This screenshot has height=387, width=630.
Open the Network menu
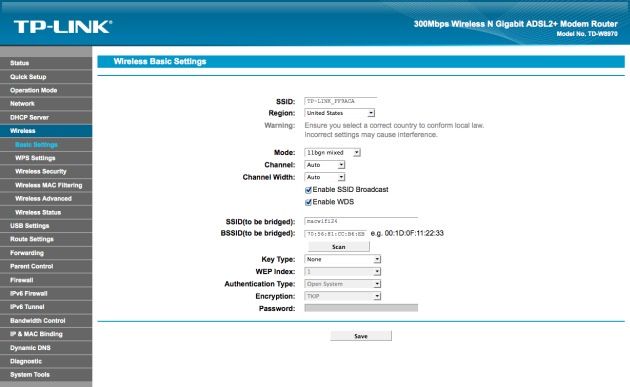tap(46, 104)
